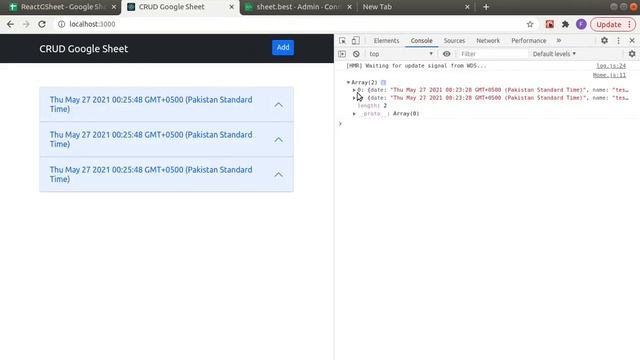The height and width of the screenshot is (360, 640).
Task: Collapse the third accordion item chevron
Action: pos(278,174)
